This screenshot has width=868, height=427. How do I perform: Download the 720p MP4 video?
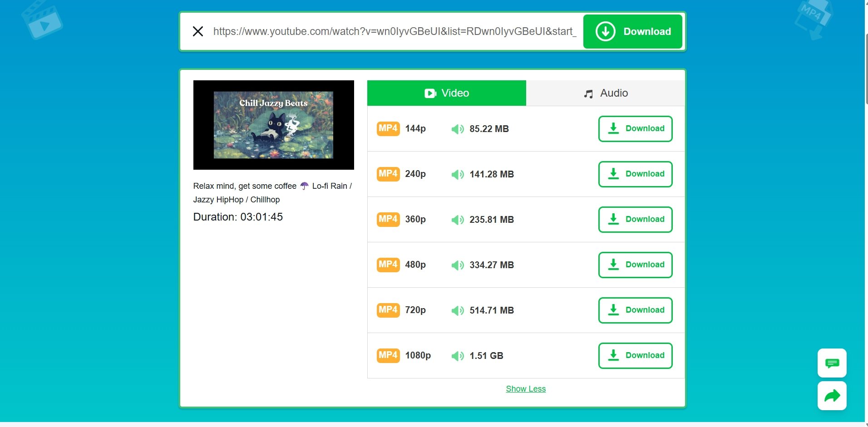coord(635,310)
